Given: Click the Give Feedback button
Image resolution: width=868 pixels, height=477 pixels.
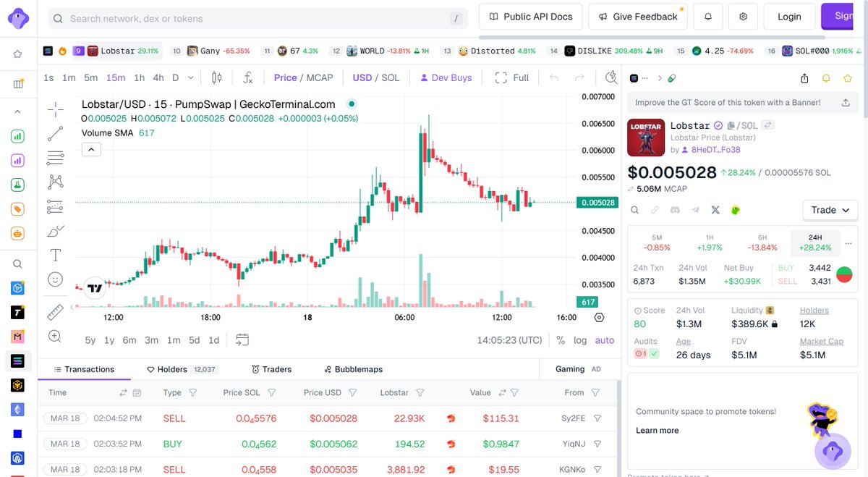Looking at the screenshot, I should [638, 17].
